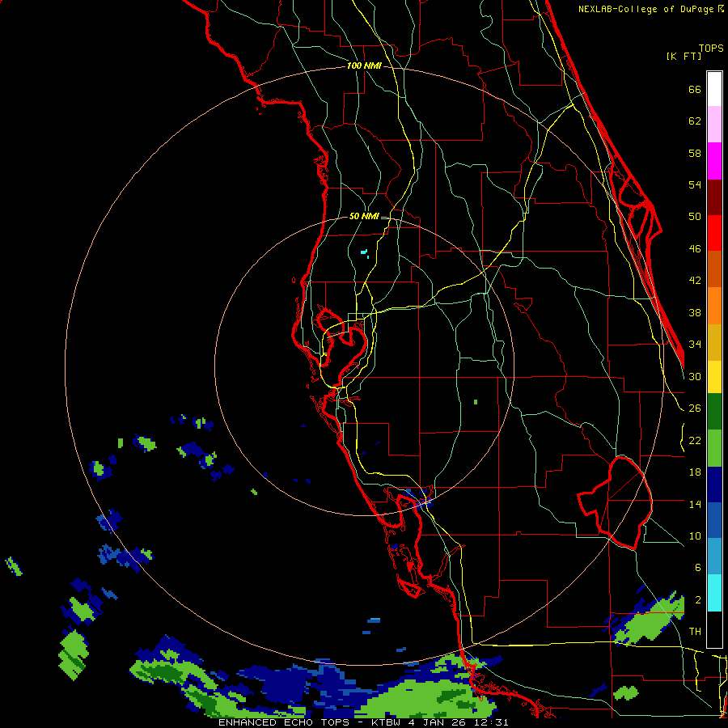Click the 66 value on the legend

pyautogui.click(x=695, y=89)
